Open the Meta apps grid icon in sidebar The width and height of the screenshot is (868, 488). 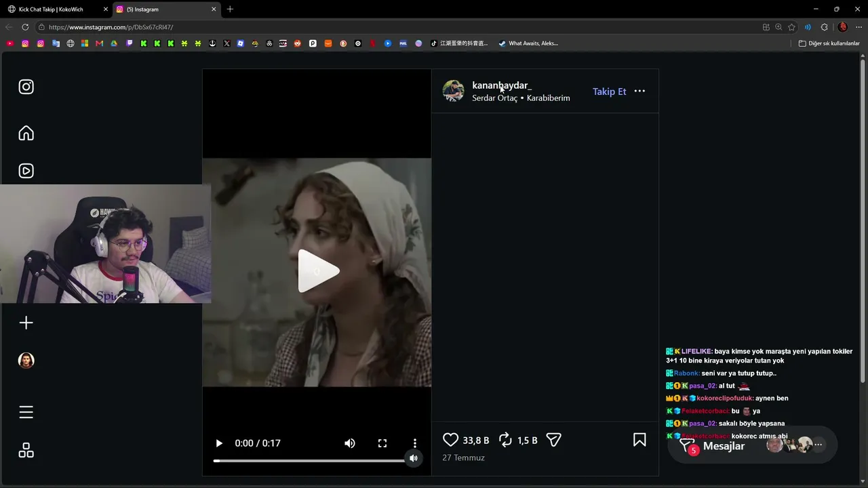(x=26, y=450)
